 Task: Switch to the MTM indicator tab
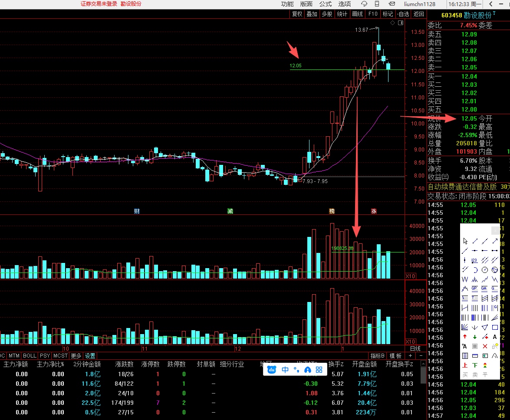click(14, 356)
